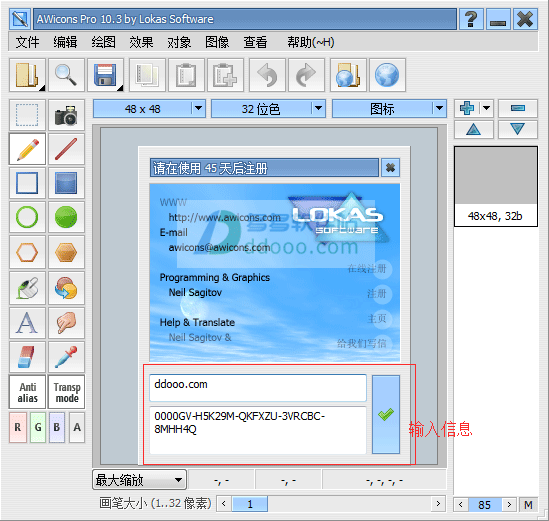The image size is (549, 521).
Task: Click the paste clipboard icon
Action: [186, 75]
